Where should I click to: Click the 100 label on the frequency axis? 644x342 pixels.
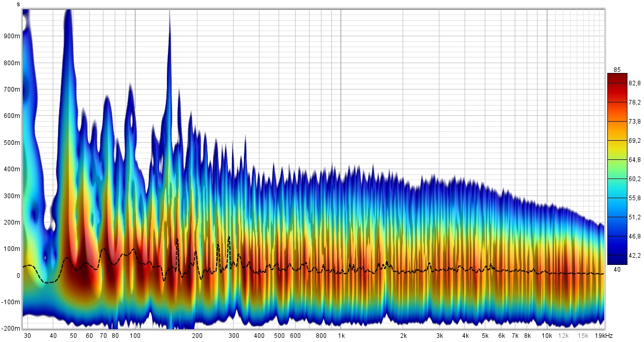(135, 335)
